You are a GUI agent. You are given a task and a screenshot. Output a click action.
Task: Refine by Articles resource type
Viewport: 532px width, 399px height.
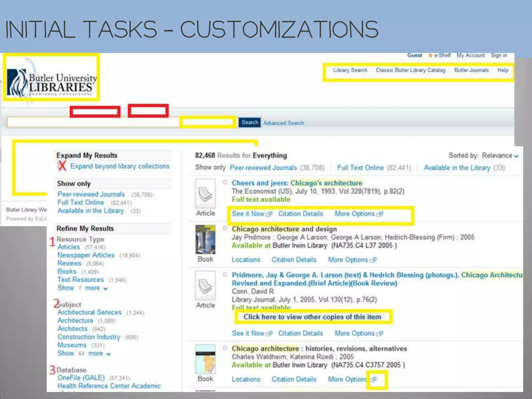point(69,247)
